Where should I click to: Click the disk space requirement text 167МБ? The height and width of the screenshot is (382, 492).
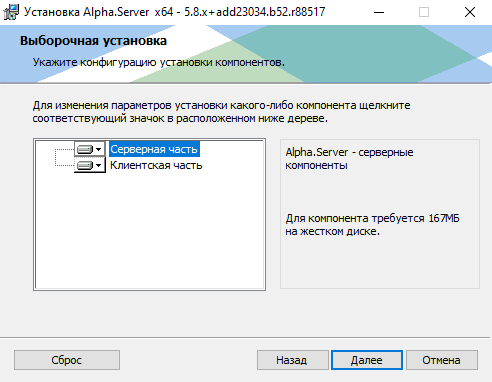pyautogui.click(x=444, y=218)
